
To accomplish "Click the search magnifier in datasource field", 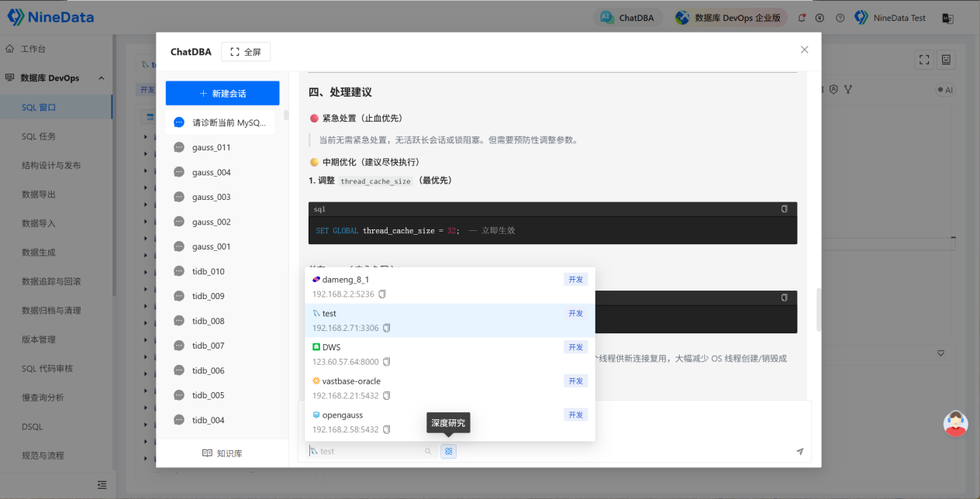I will 427,451.
